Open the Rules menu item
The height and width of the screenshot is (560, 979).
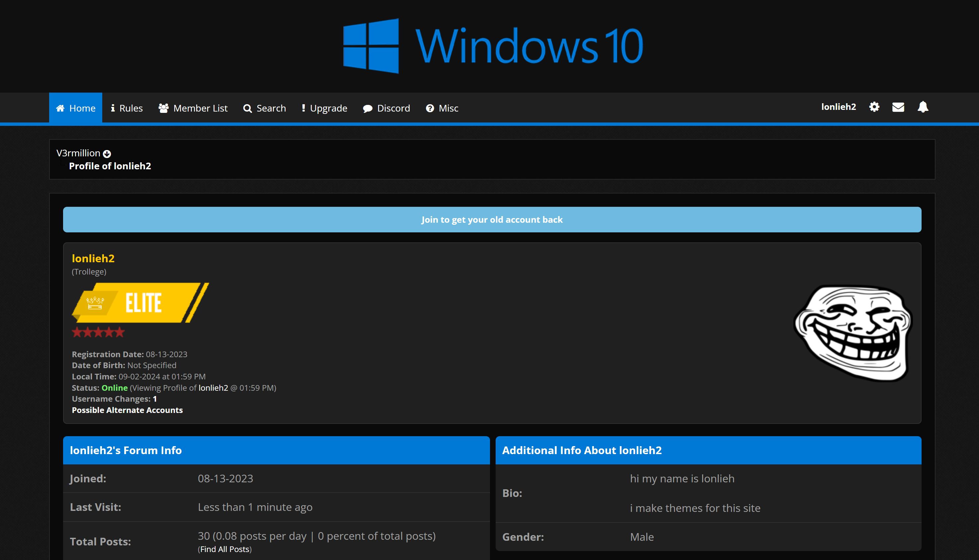click(x=127, y=108)
